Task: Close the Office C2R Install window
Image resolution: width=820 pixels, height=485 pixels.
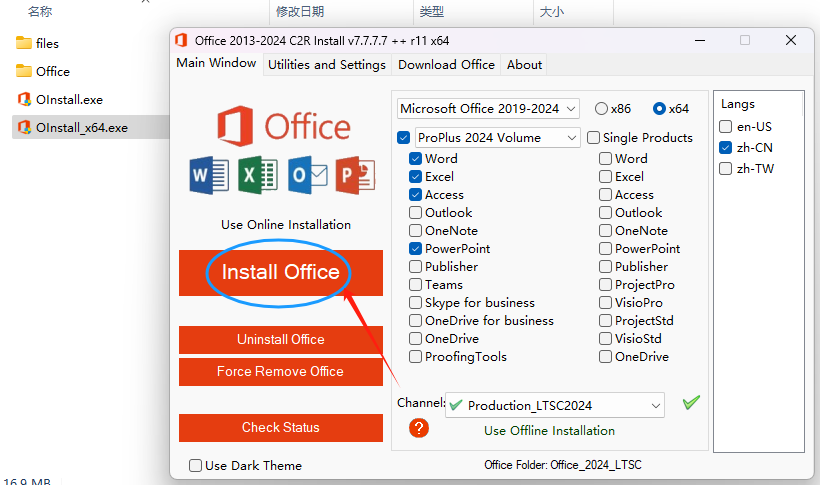Action: tap(791, 40)
